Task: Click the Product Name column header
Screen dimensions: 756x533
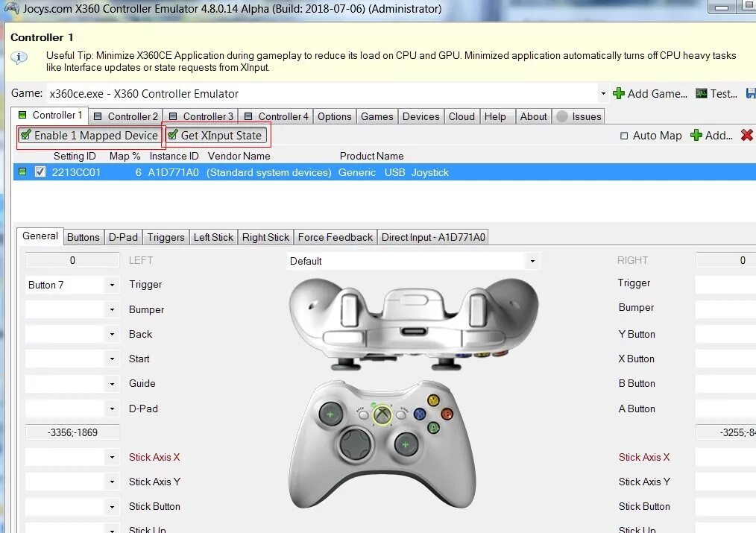Action: pos(372,156)
